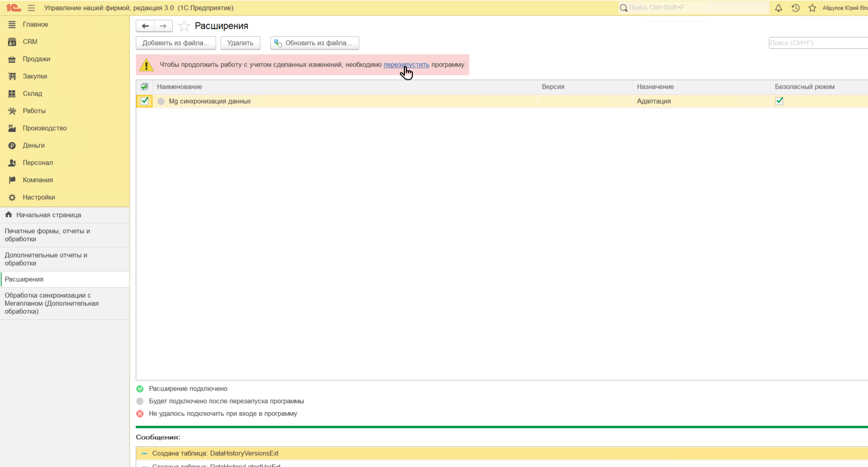Screen dimensions: 868x467
Task: Click Обновить из файла button
Action: coord(314,43)
